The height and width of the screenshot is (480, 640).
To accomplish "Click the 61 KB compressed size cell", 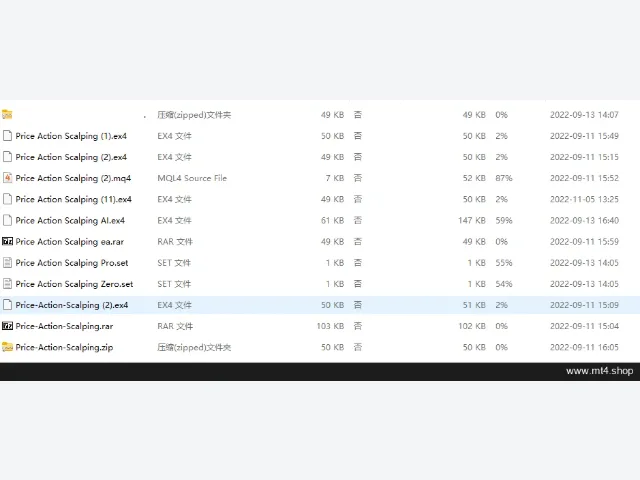I will point(332,220).
